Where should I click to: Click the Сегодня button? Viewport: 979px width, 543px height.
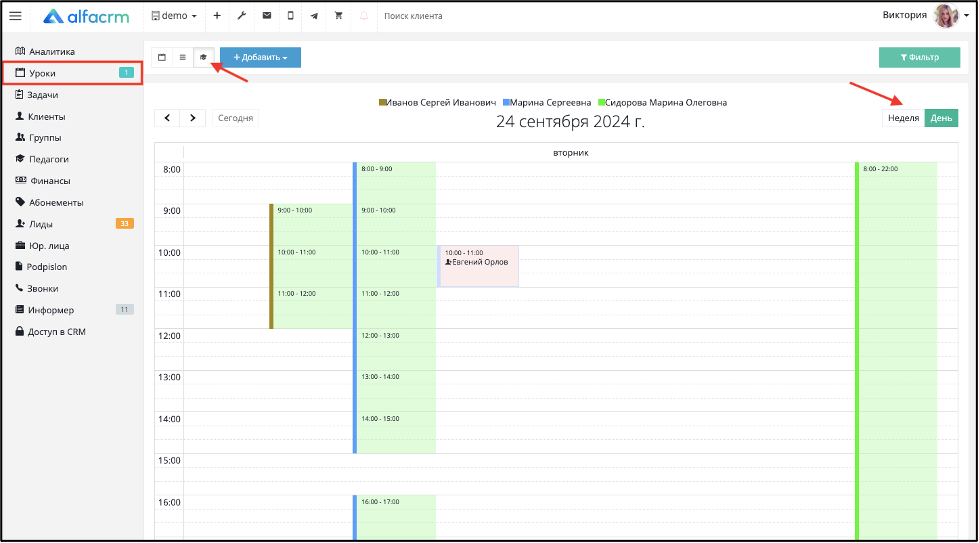[235, 117]
